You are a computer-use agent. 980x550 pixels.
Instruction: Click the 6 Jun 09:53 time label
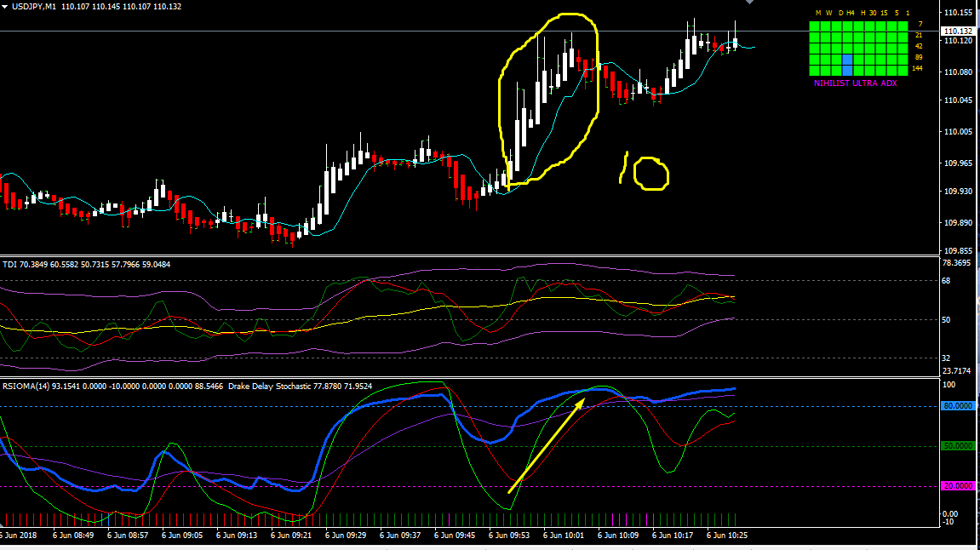click(509, 535)
